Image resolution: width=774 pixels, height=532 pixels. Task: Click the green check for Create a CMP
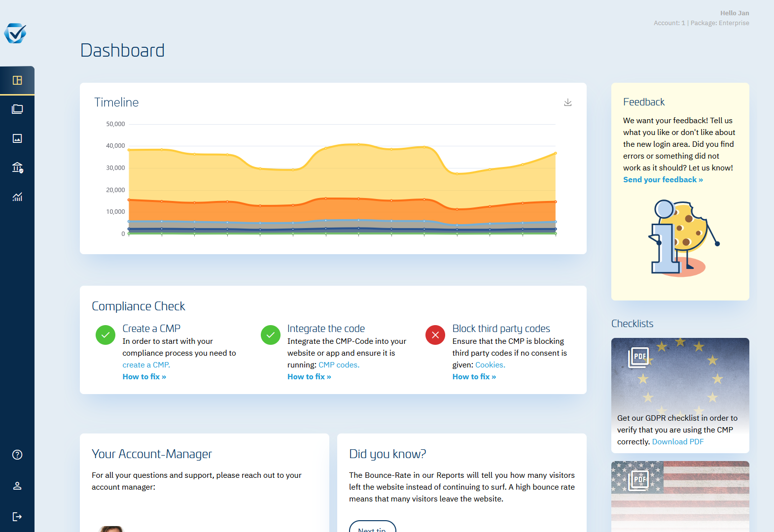click(106, 335)
